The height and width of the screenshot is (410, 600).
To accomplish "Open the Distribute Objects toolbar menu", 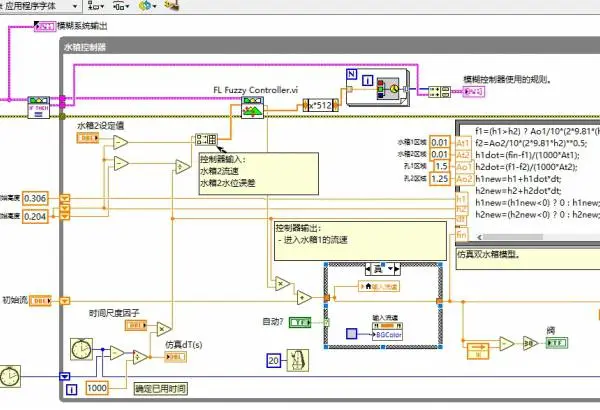I will click(121, 6).
